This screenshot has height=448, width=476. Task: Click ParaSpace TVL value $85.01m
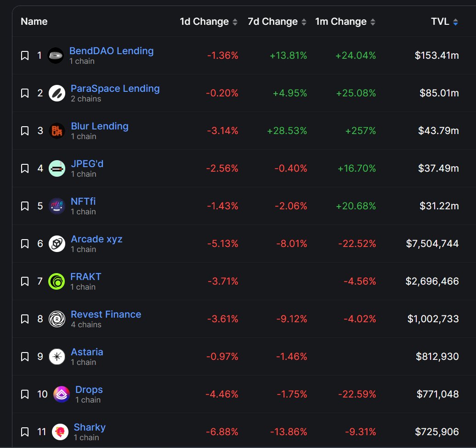pyautogui.click(x=439, y=93)
